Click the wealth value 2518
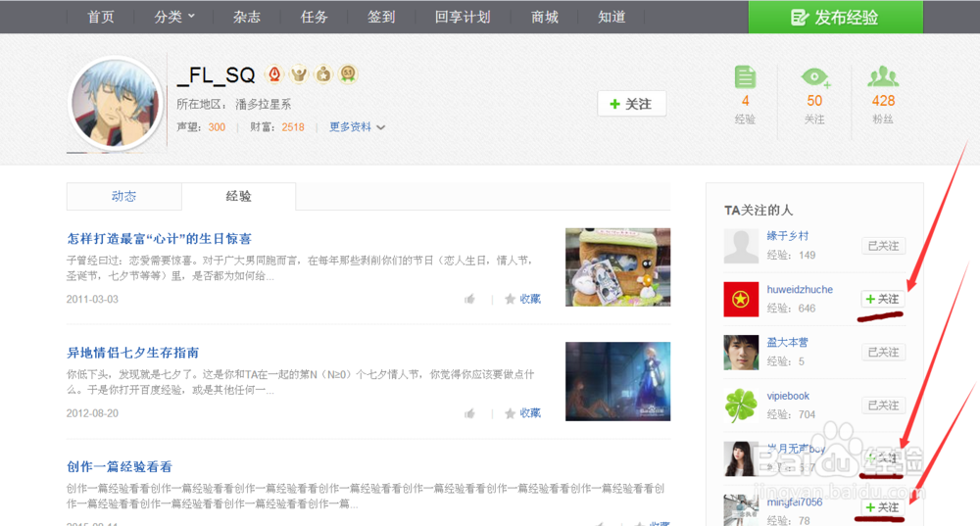 292,126
